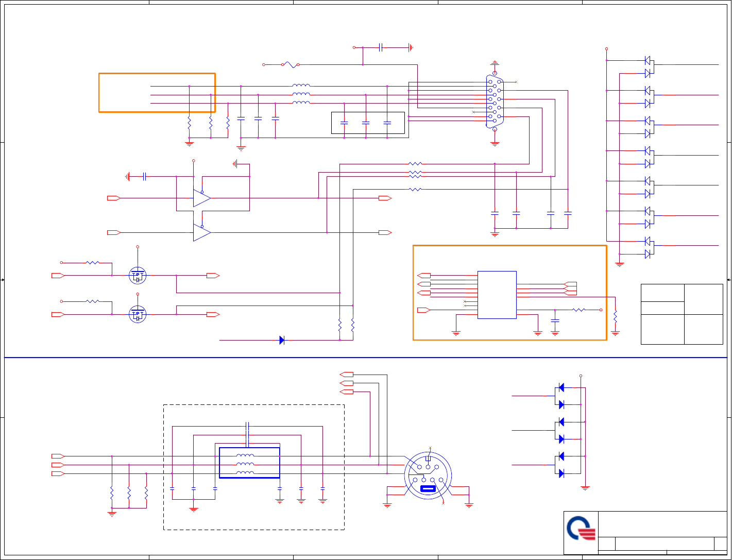
Task: Select the pull-up resistor above the upper MOSFET input
Action: click(x=93, y=263)
